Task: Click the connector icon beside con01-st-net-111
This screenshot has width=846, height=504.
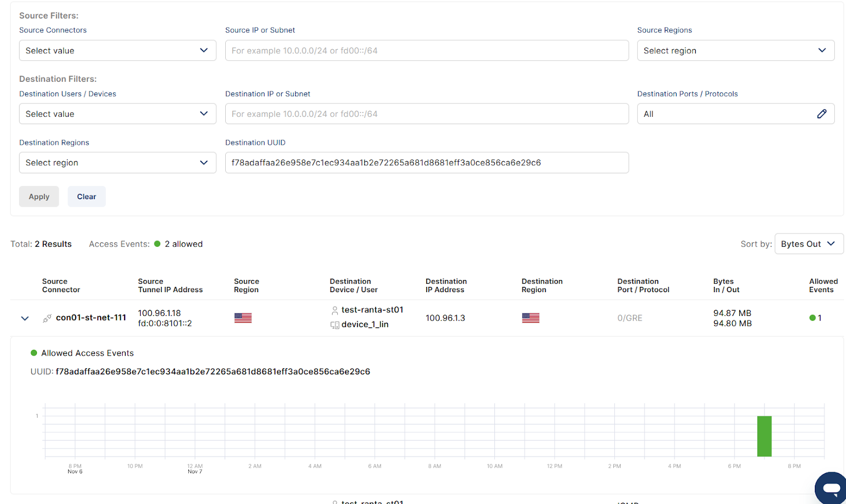Action: tap(47, 318)
